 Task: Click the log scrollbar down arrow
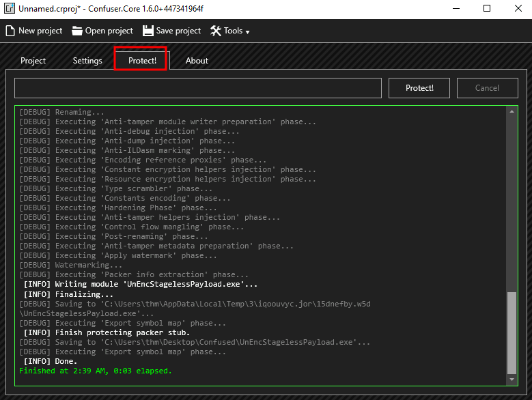pyautogui.click(x=512, y=379)
